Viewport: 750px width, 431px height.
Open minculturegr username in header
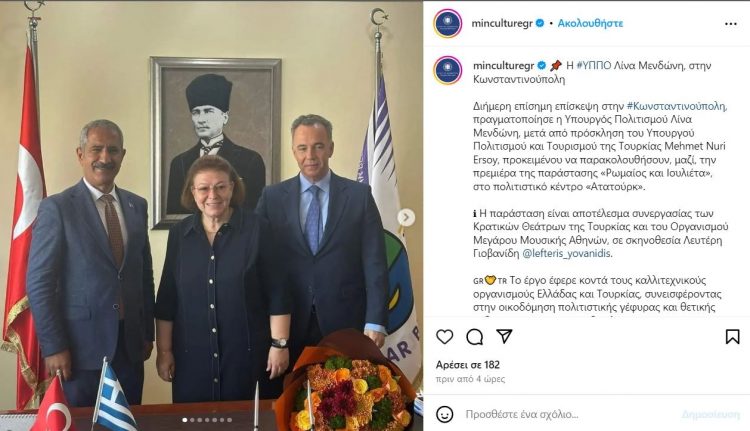coord(502,23)
